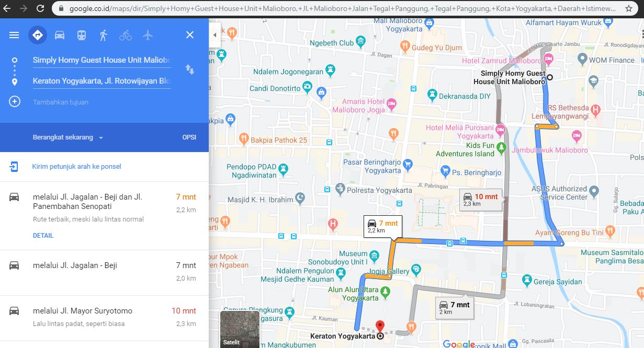Switch to walking travel mode
Viewport: 644px width, 348px height.
pyautogui.click(x=103, y=35)
